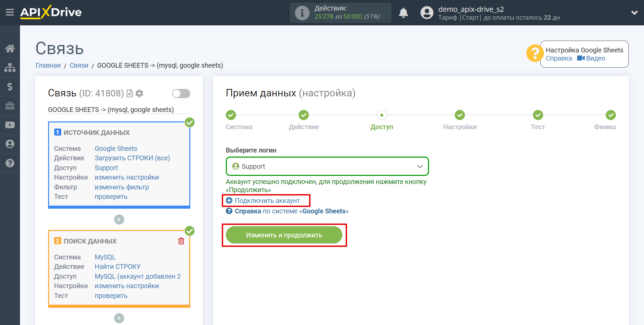644x325 pixels.
Task: Click изменить настройки in source block
Action: point(127,177)
